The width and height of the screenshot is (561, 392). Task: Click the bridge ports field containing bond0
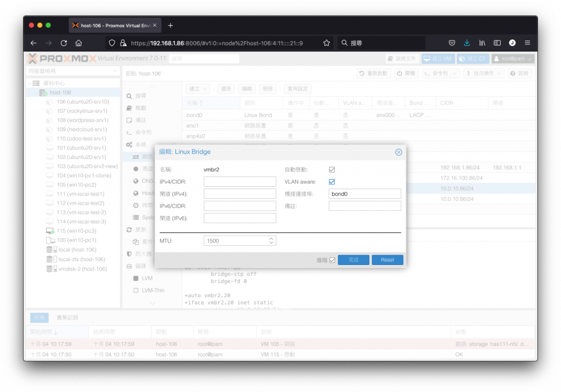(x=364, y=194)
